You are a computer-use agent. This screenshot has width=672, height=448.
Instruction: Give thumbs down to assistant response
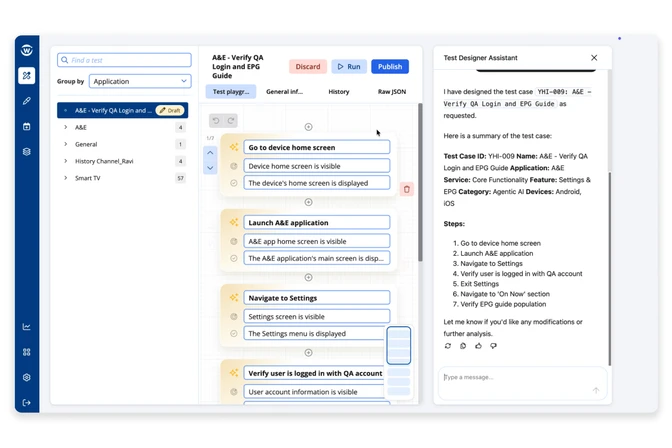pos(493,346)
